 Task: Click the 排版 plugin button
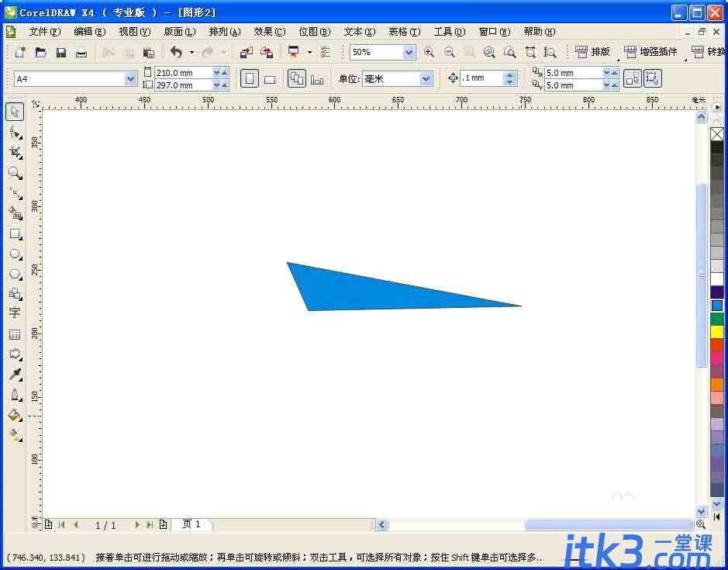[x=592, y=52]
